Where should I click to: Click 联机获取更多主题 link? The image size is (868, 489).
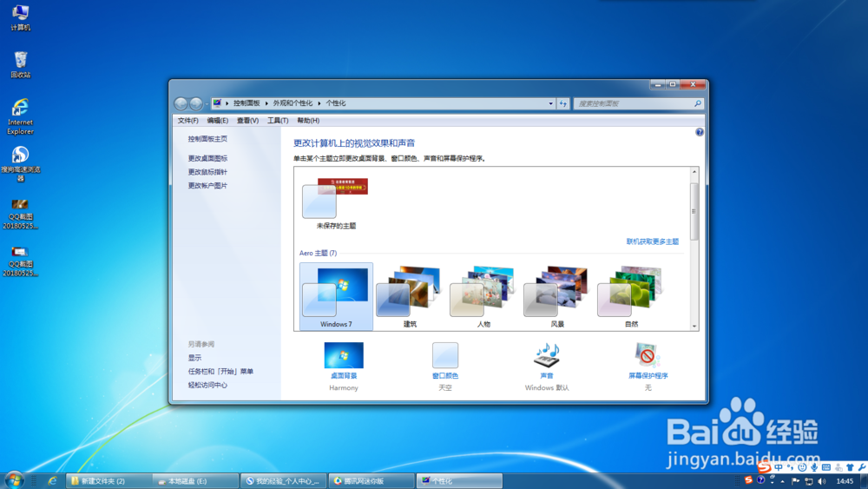coord(652,241)
